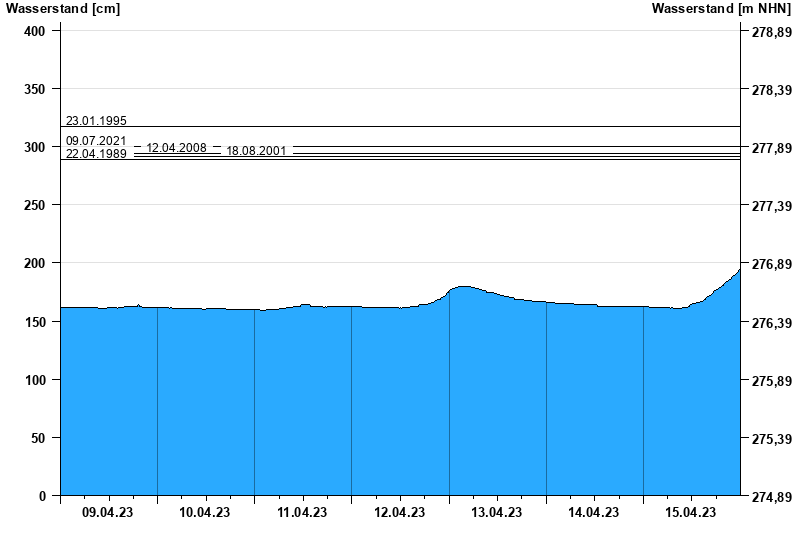Click the 09.04.23 date label
800x550 pixels.
[x=108, y=513]
